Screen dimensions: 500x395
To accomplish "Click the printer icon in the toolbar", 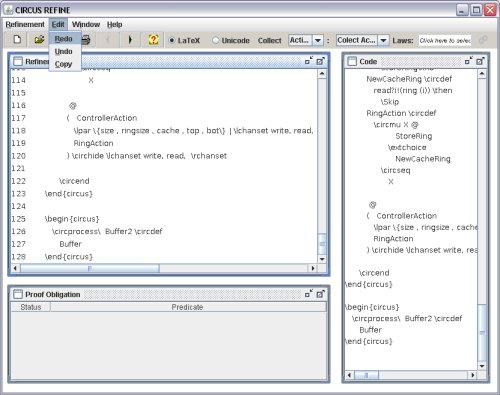I will 86,40.
